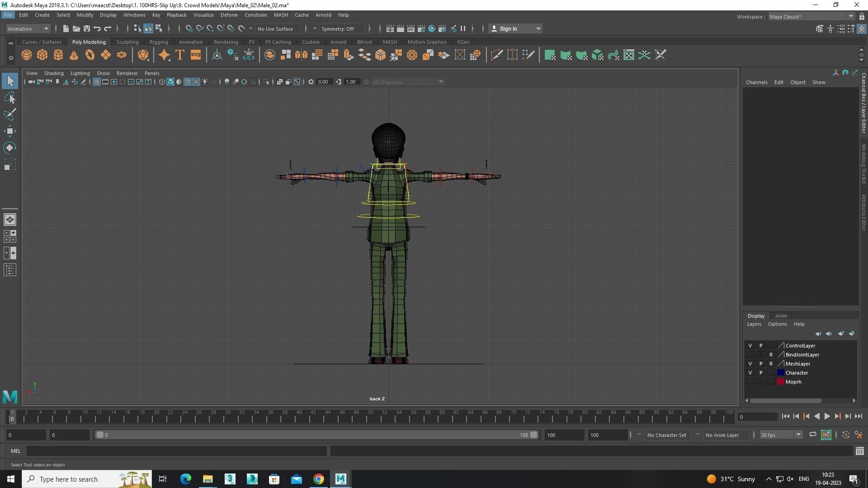Create a polygon cone from shelf
868x488 pixels.
click(74, 55)
